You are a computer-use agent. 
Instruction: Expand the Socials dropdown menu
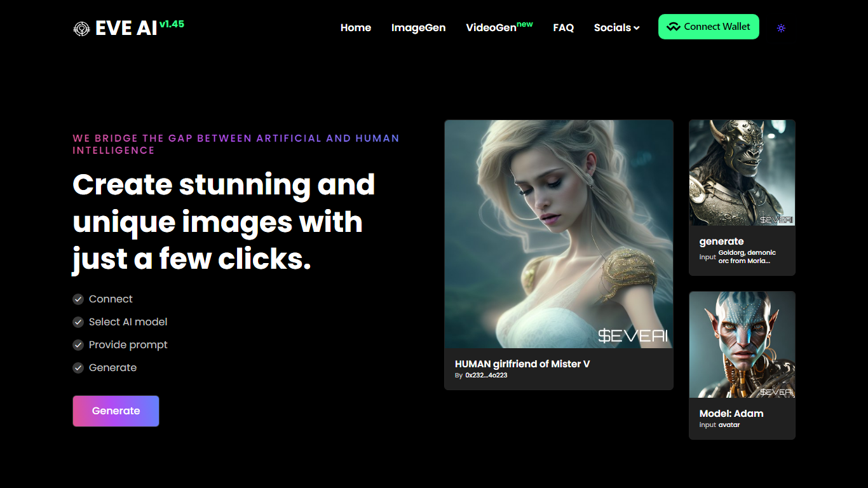pos(612,28)
